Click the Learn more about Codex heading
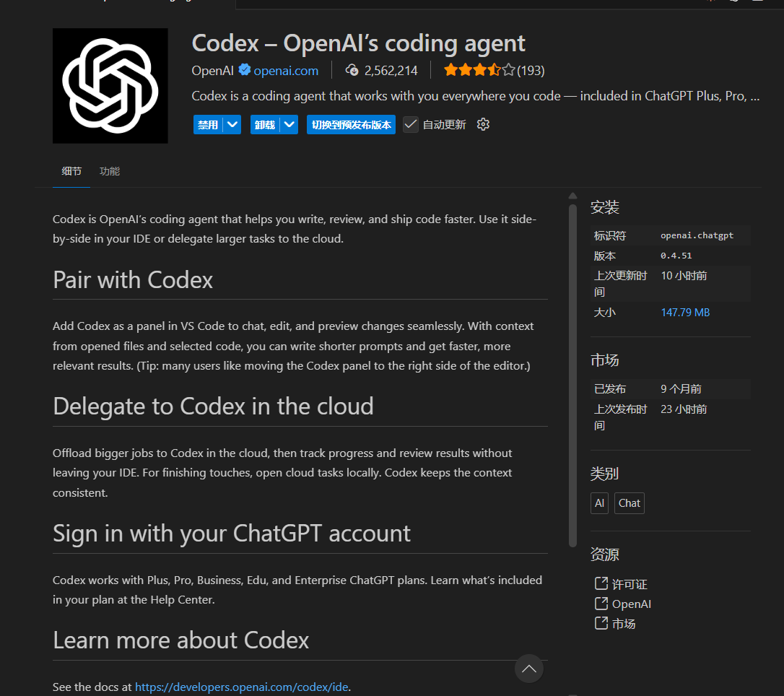 (181, 640)
